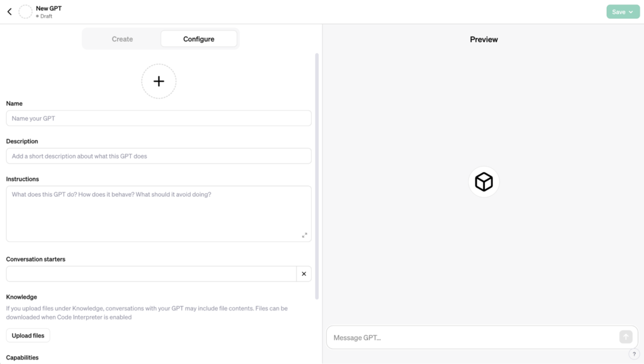Open the Save options dropdown chevron
This screenshot has width=644, height=364.
click(x=630, y=11)
